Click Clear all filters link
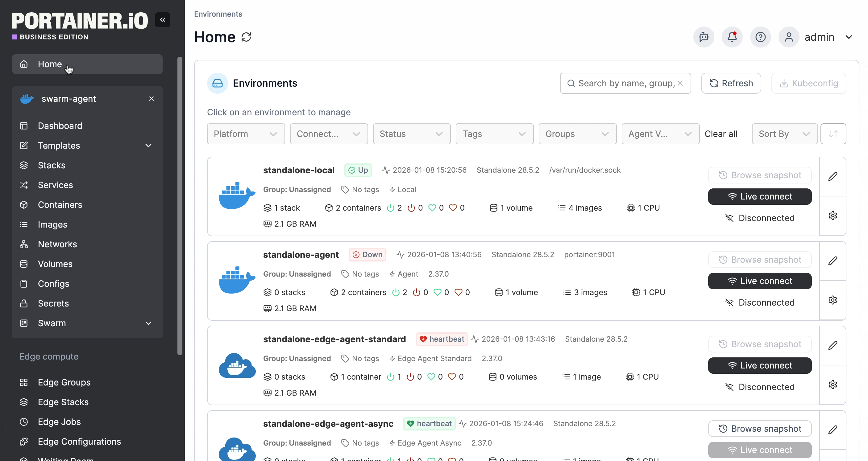The image size is (868, 461). tap(721, 134)
